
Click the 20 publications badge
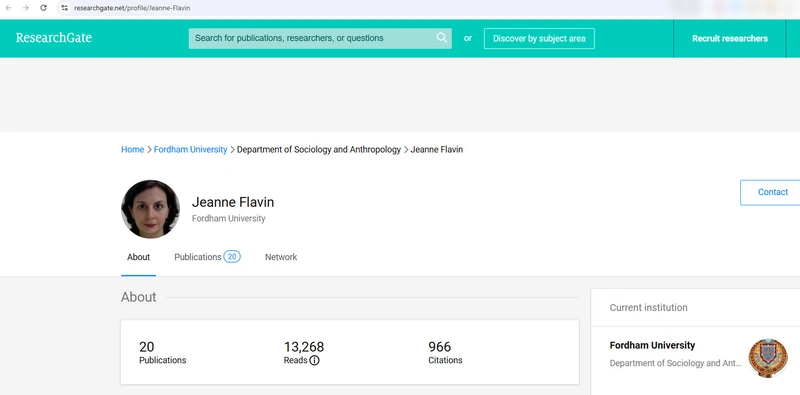[x=232, y=257]
